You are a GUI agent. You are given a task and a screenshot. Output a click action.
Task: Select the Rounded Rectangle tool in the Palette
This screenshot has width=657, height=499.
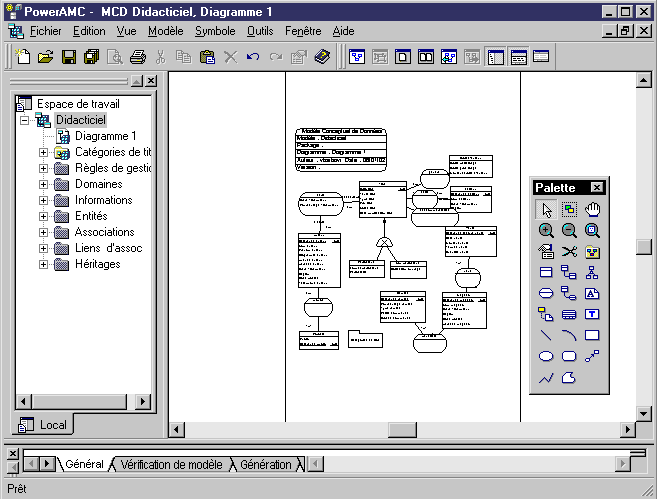pos(569,357)
